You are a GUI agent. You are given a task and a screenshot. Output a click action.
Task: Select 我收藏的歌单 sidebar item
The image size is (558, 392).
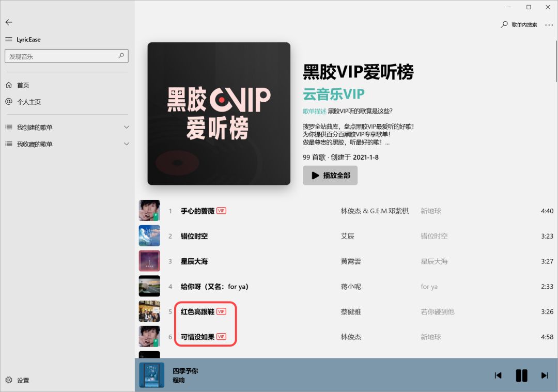[35, 144]
